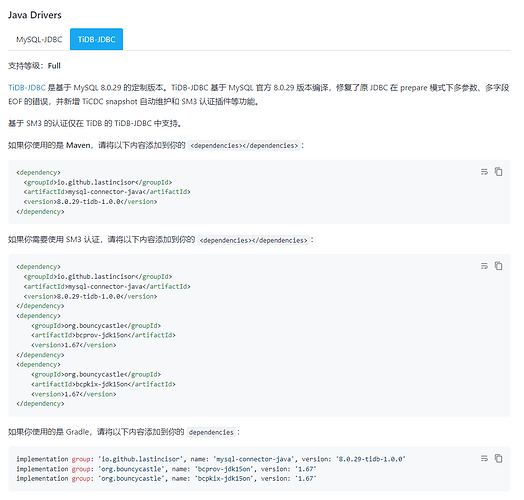Click the bold Full support level text

(x=54, y=66)
